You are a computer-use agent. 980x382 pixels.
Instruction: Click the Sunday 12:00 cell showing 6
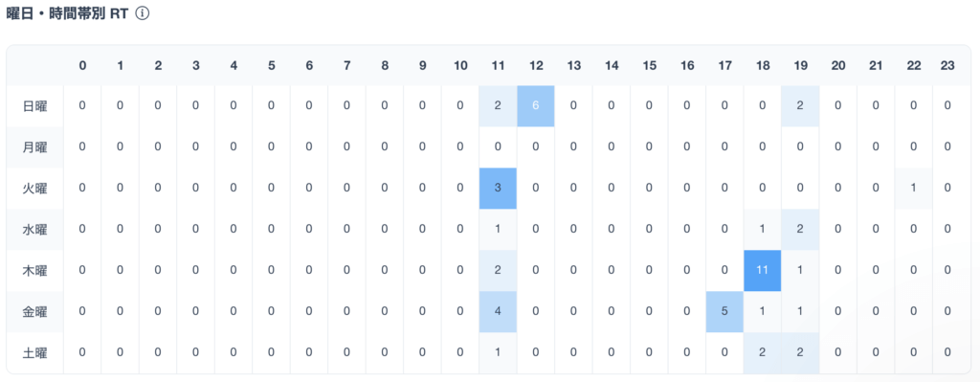tap(536, 105)
